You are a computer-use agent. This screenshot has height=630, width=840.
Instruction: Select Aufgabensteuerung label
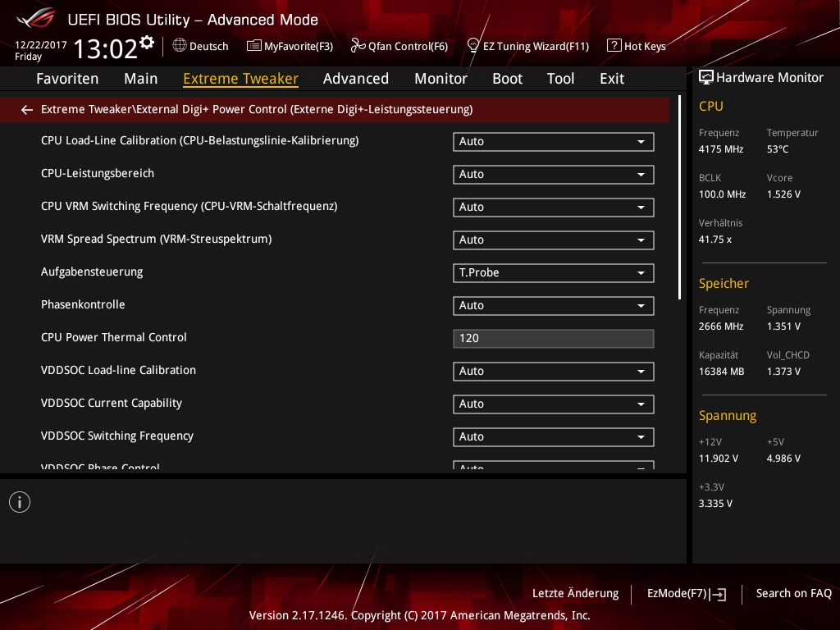pos(92,272)
